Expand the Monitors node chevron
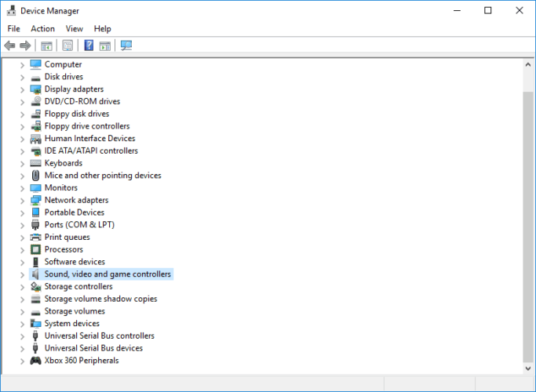The image size is (536, 392). click(x=22, y=188)
